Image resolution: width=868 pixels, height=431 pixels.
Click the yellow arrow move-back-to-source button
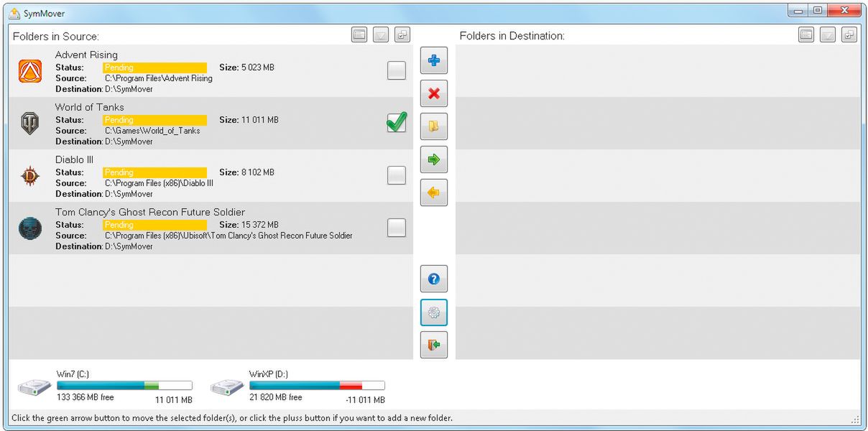tap(433, 193)
